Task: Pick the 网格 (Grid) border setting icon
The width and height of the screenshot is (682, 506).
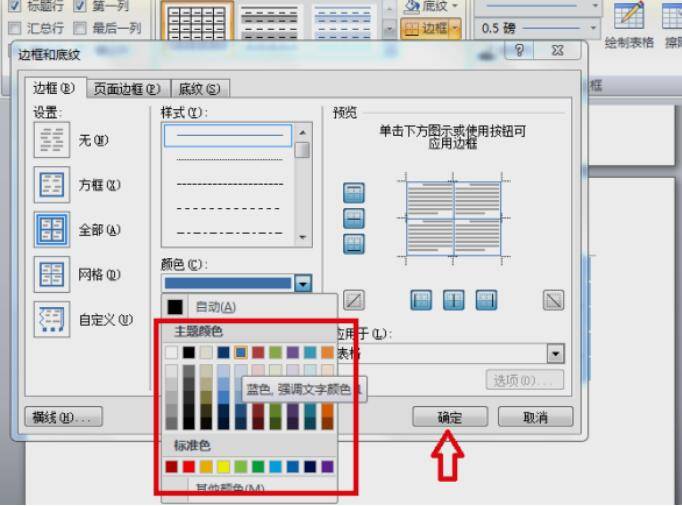Action: coord(51,274)
